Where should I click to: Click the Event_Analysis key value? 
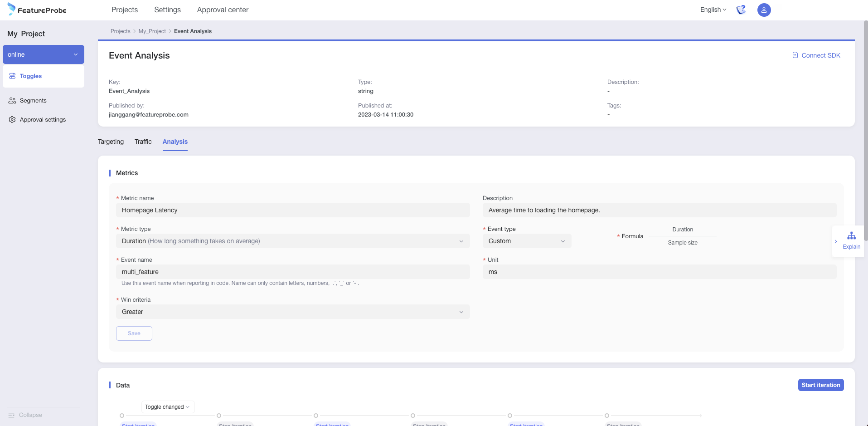coord(129,91)
